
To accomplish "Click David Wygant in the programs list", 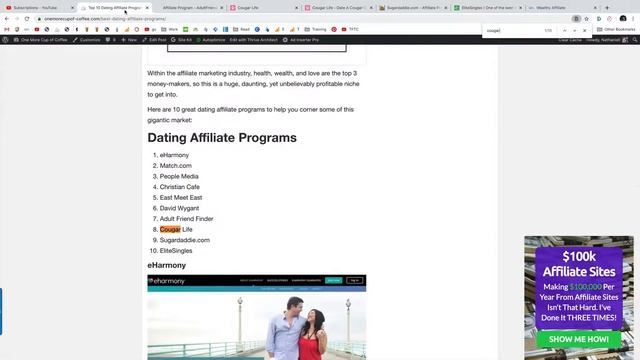I will pos(179,208).
